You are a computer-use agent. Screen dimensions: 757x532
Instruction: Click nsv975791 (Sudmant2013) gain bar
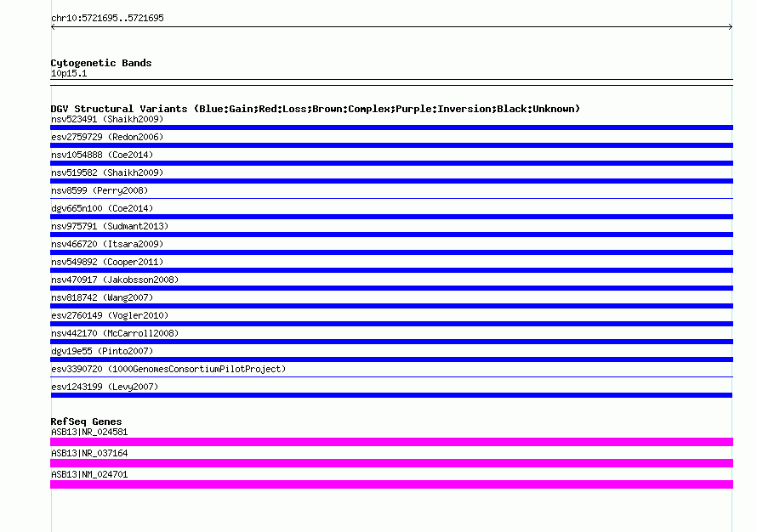point(391,235)
